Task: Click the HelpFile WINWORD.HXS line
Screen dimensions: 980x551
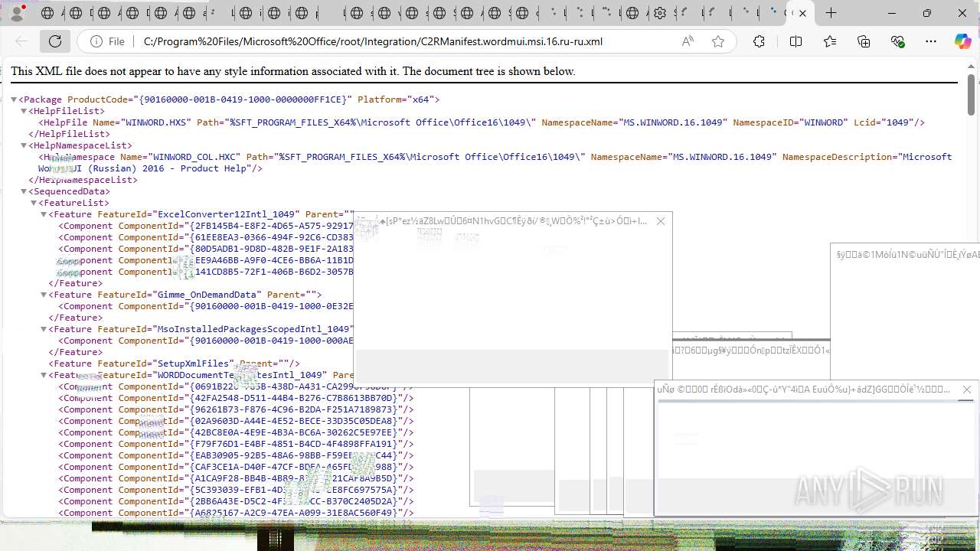Action: [x=482, y=122]
